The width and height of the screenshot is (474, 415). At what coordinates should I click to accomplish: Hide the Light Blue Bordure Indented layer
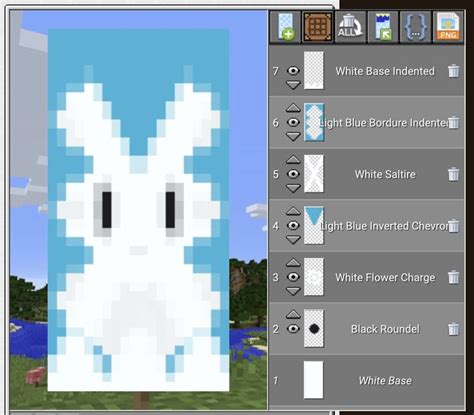pyautogui.click(x=293, y=122)
